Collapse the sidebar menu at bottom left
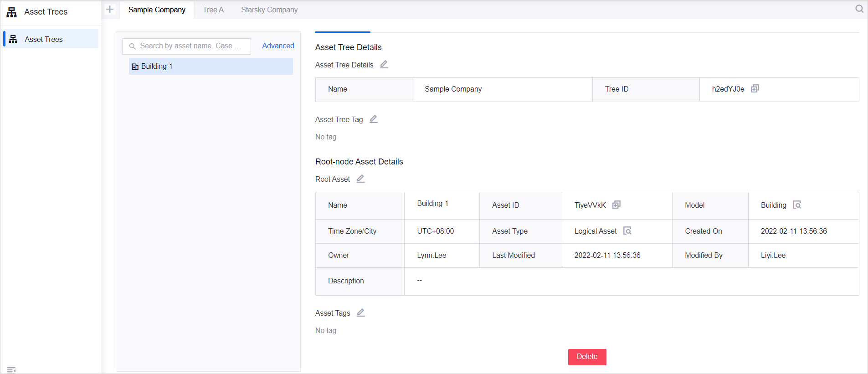The height and width of the screenshot is (374, 868). coord(11,369)
